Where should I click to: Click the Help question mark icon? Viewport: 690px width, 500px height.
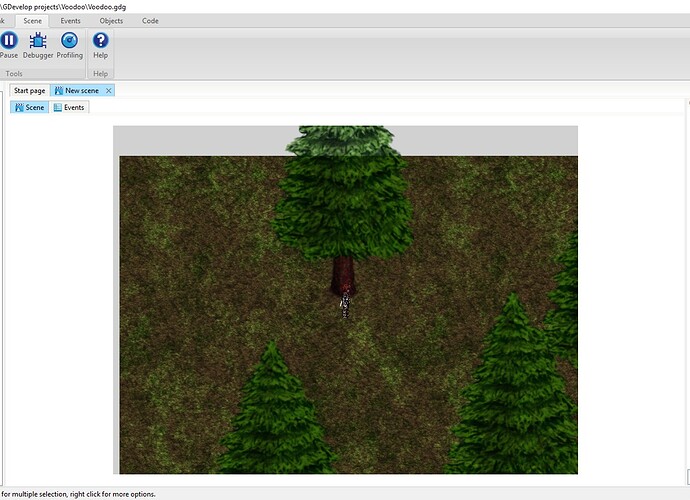click(x=100, y=40)
